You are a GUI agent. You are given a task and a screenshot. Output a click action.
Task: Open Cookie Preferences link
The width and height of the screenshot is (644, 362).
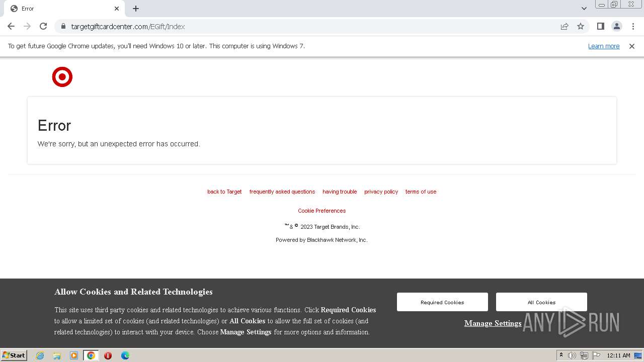tap(322, 211)
